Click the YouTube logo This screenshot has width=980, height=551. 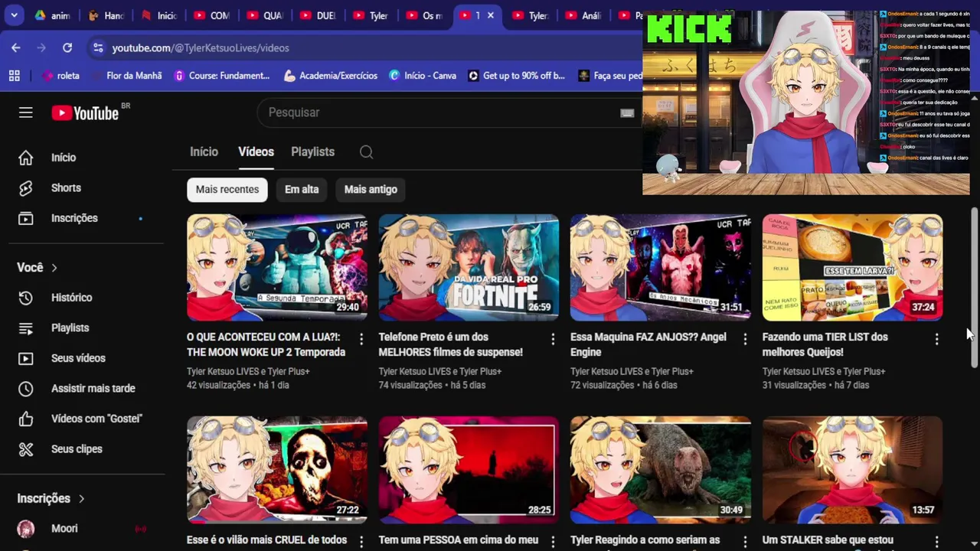(x=85, y=112)
